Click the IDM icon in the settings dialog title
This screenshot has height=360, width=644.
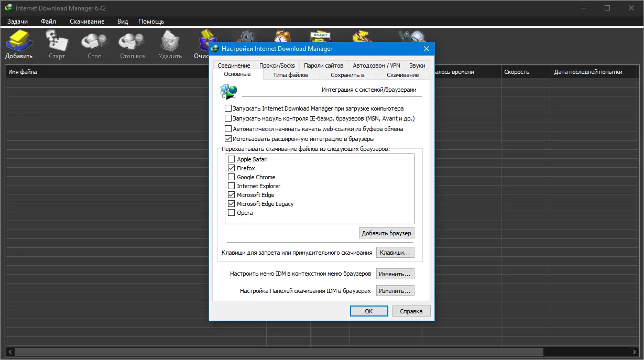[x=215, y=49]
